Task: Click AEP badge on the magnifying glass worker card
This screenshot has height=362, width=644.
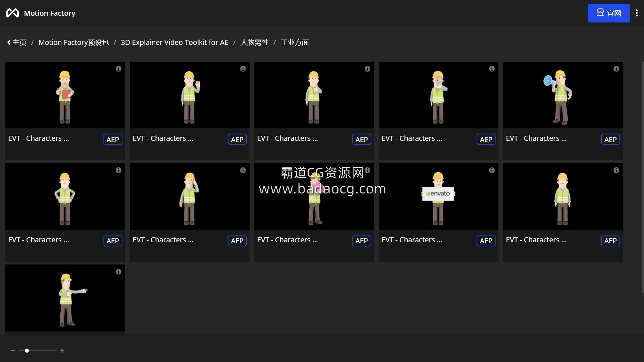Action: click(486, 139)
